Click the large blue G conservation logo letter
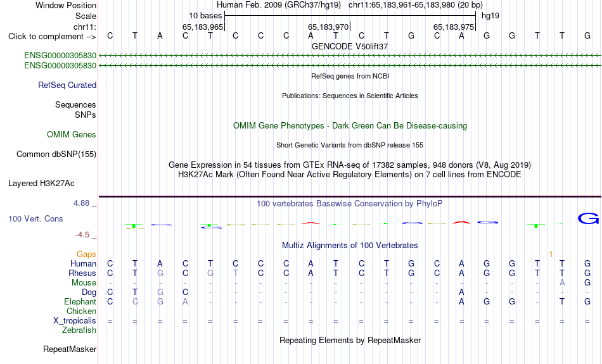The width and height of the screenshot is (602, 364). point(588,218)
